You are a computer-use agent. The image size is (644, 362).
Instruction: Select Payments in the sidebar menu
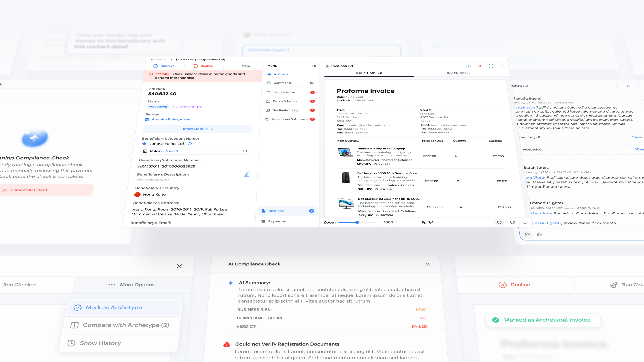(273, 221)
